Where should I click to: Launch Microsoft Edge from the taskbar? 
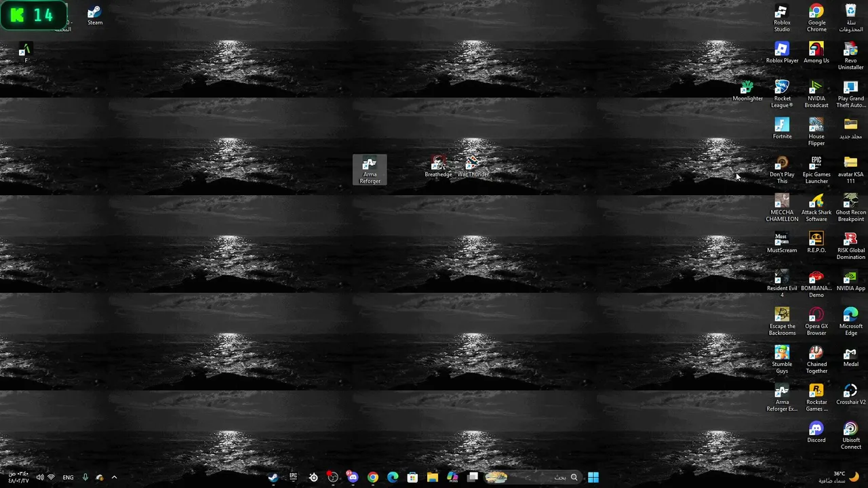pos(393,477)
